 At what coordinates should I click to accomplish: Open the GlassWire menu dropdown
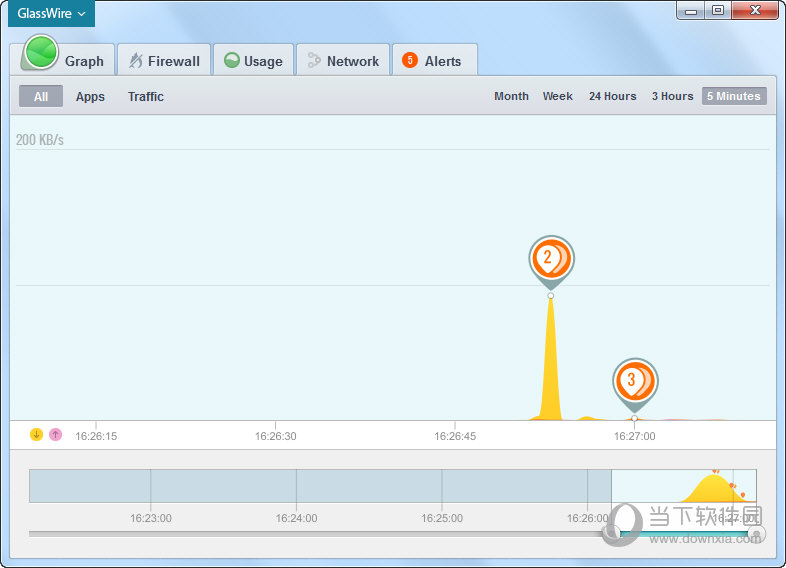pyautogui.click(x=51, y=14)
